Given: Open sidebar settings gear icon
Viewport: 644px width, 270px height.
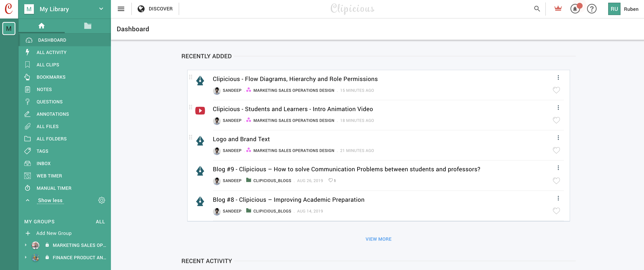Looking at the screenshot, I should [101, 200].
